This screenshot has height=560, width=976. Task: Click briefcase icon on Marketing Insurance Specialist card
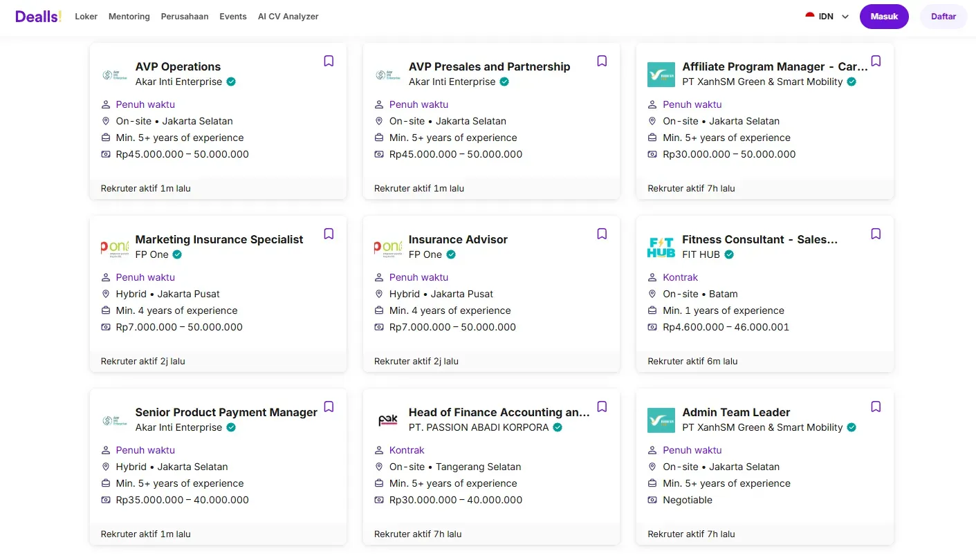106,310
